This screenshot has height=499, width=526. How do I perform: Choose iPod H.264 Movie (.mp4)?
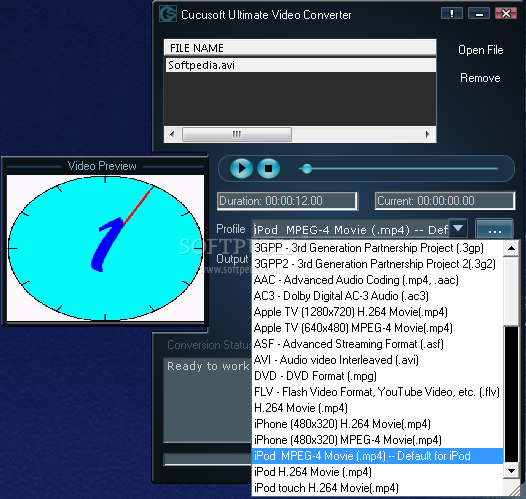pos(377,472)
